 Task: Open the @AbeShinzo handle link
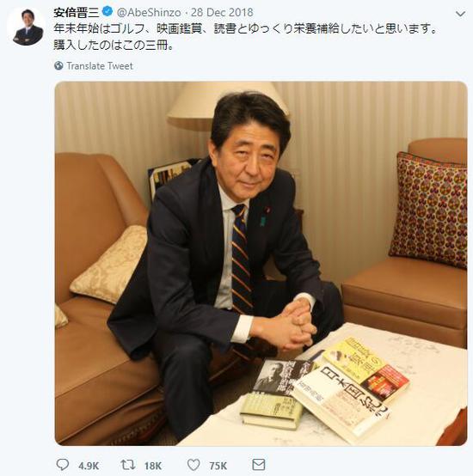point(149,12)
